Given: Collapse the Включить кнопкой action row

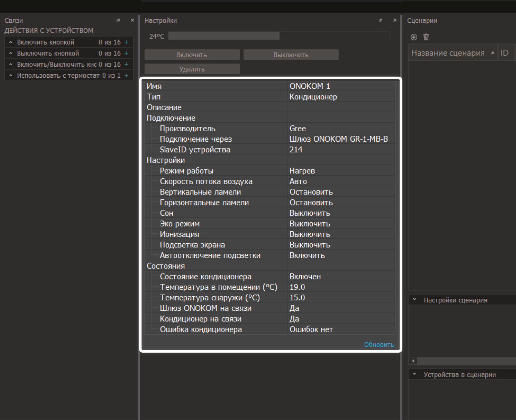Looking at the screenshot, I should click(x=11, y=42).
